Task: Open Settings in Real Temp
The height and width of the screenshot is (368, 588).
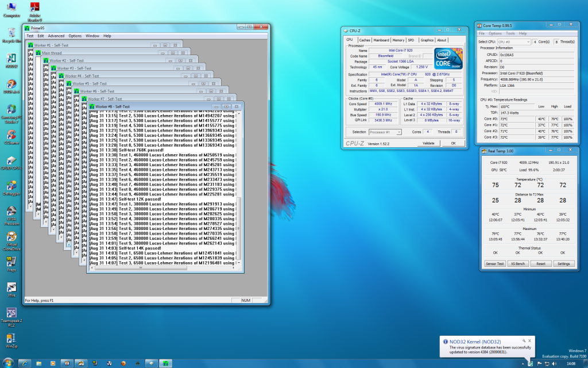Action: click(564, 263)
